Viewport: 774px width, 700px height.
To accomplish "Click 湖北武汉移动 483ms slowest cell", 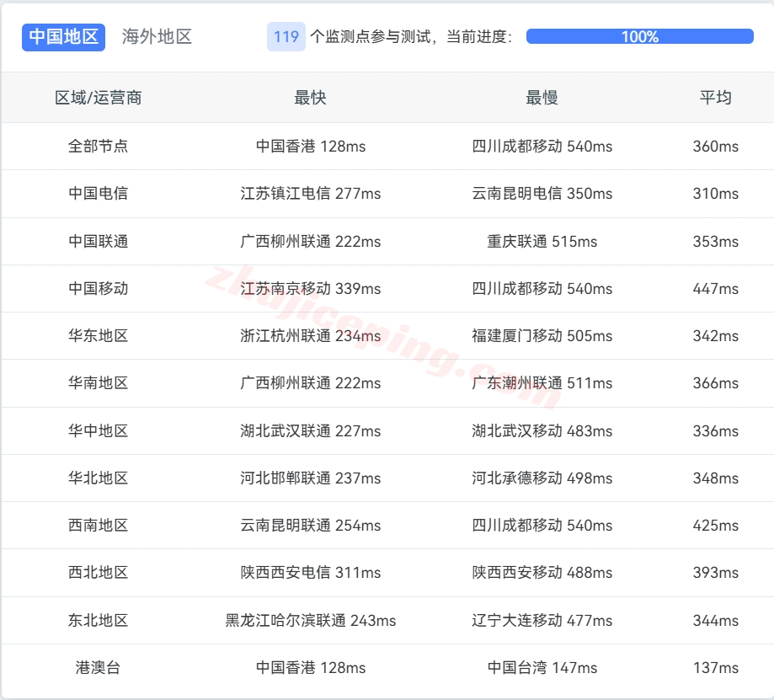I will 542,431.
